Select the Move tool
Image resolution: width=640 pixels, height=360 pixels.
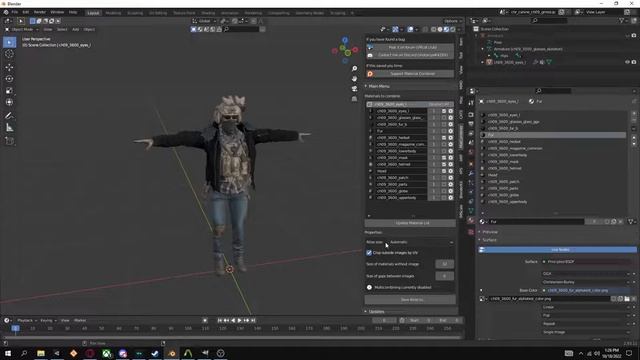click(x=9, y=67)
